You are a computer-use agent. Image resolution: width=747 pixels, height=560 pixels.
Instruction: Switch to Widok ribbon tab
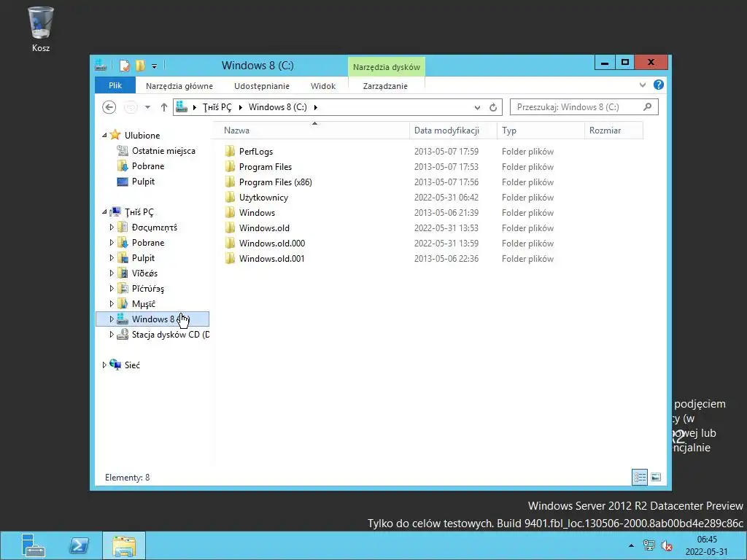(x=323, y=86)
